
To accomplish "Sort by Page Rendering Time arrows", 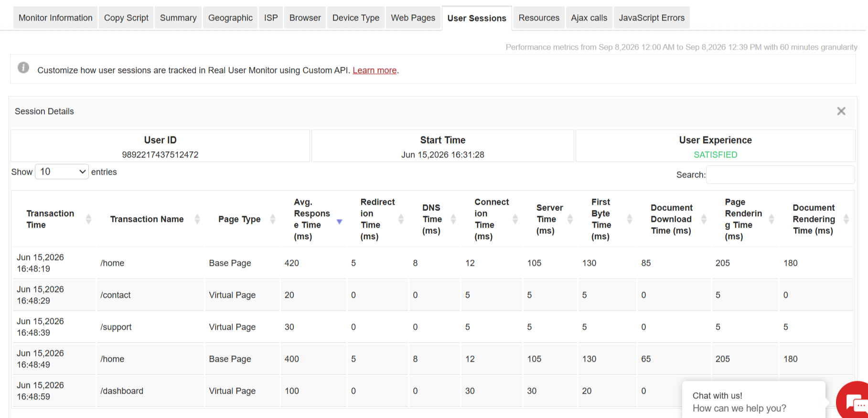I will (x=772, y=219).
